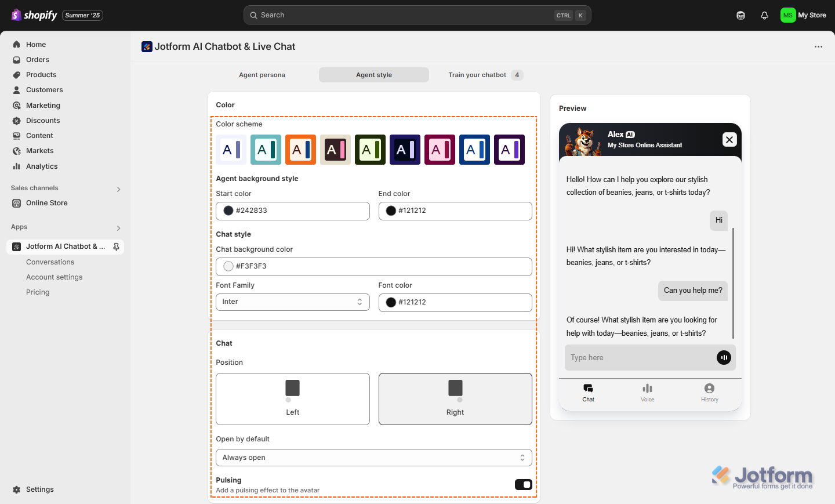Open Settings link in the sidebar
This screenshot has height=504, width=835.
coord(40,490)
